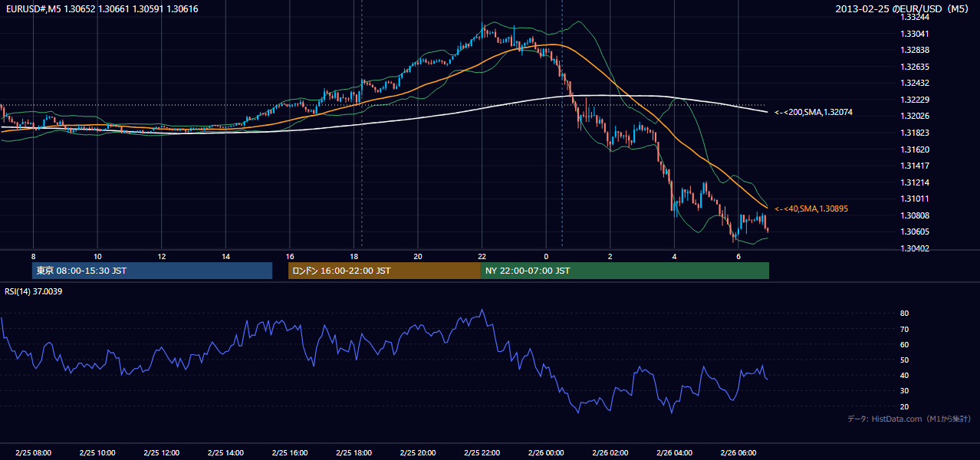The image size is (980, 460).
Task: Click price axis value 1.33041
Action: [916, 34]
